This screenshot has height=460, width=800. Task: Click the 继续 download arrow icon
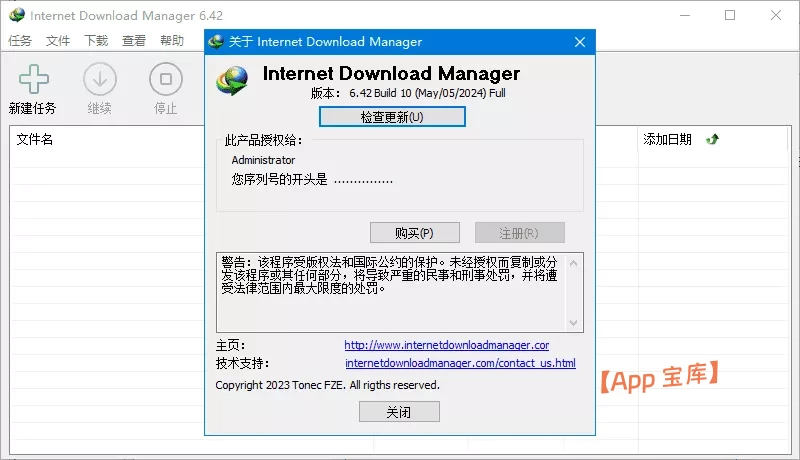click(x=99, y=79)
